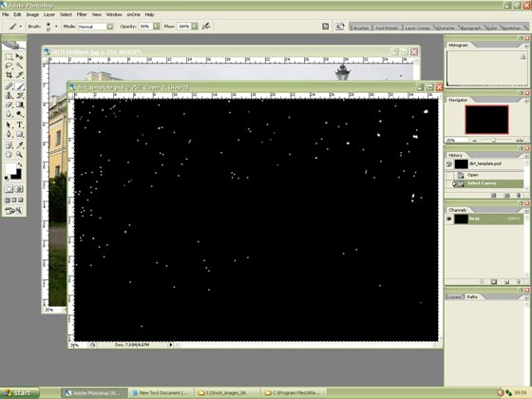Switch to Full Screen mode
The image size is (532, 399).
[x=20, y=200]
